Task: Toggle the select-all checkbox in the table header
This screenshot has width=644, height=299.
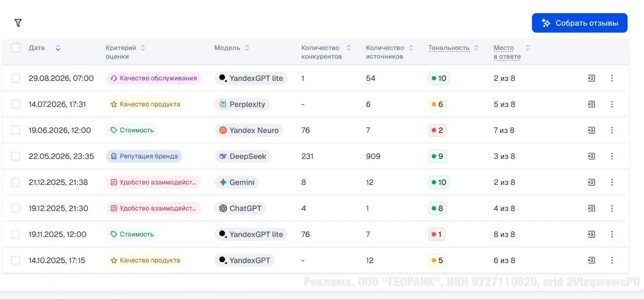Action: tap(16, 48)
